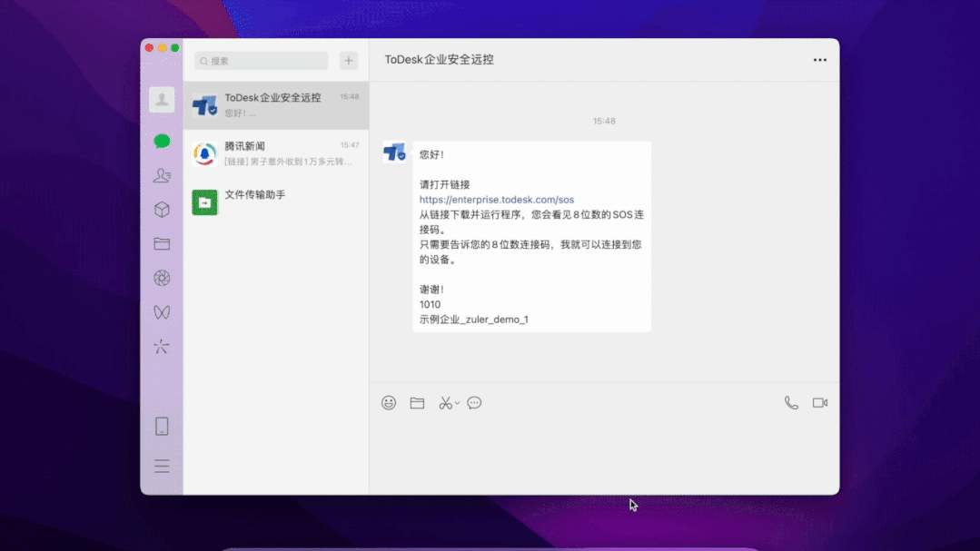Screen dimensions: 980x551
Task: Click the red close window button
Action: pos(149,47)
